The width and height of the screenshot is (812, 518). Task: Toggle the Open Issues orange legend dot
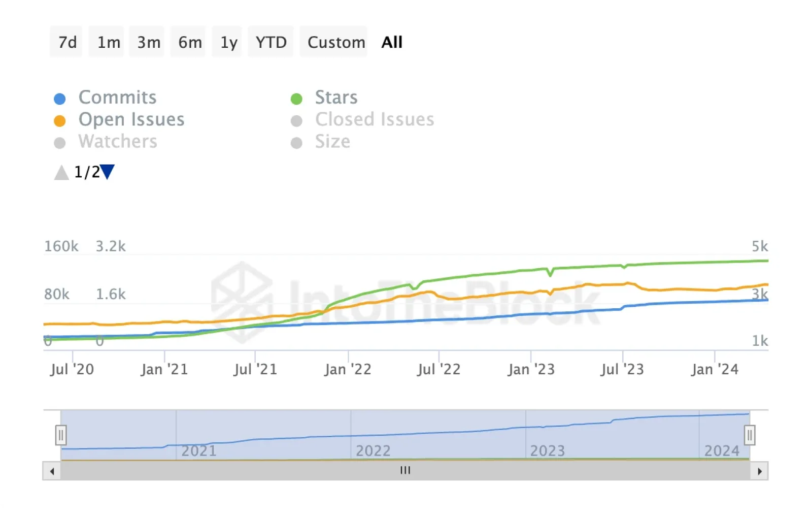pos(60,121)
